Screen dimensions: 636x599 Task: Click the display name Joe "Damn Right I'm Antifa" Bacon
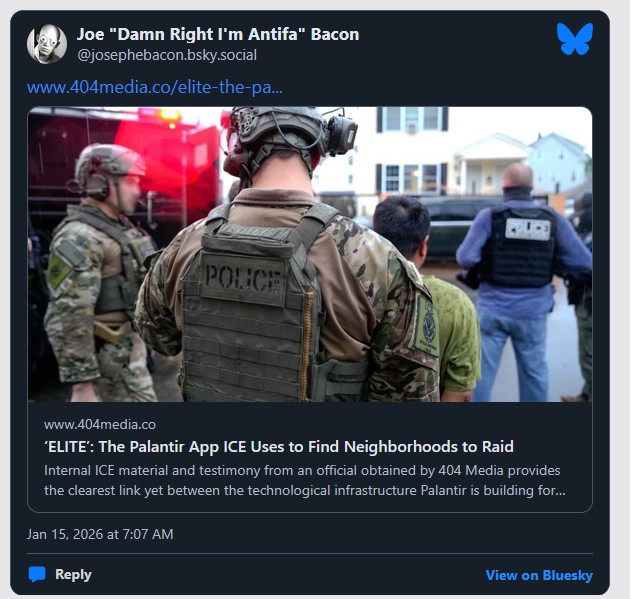coord(218,34)
